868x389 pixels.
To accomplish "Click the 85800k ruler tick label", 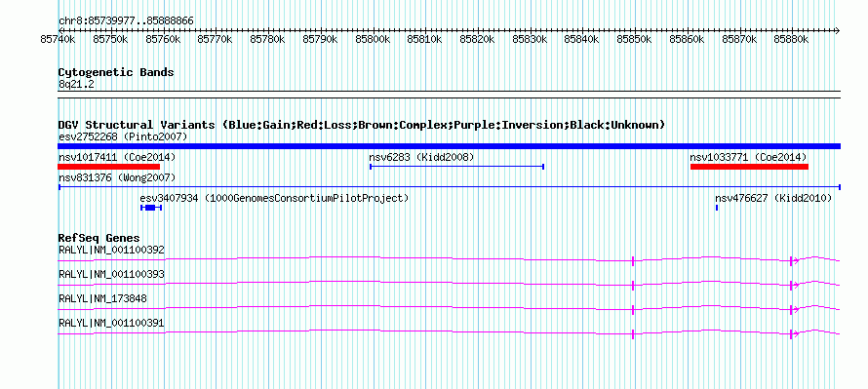I will pos(372,39).
